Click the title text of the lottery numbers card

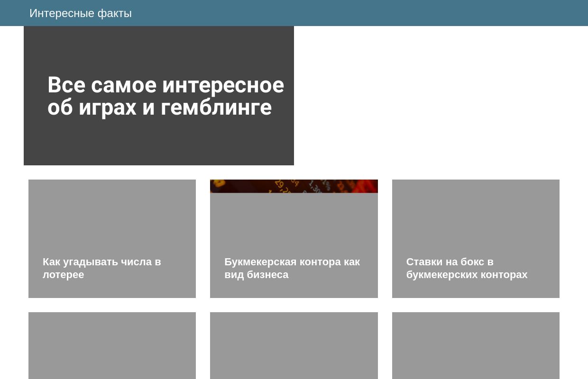point(101,268)
